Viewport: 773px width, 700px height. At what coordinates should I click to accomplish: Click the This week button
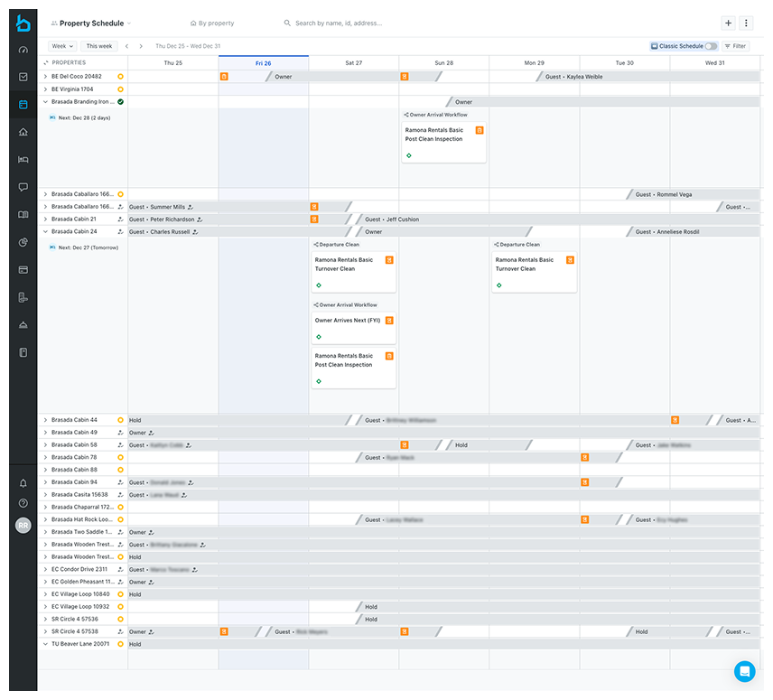pyautogui.click(x=98, y=46)
